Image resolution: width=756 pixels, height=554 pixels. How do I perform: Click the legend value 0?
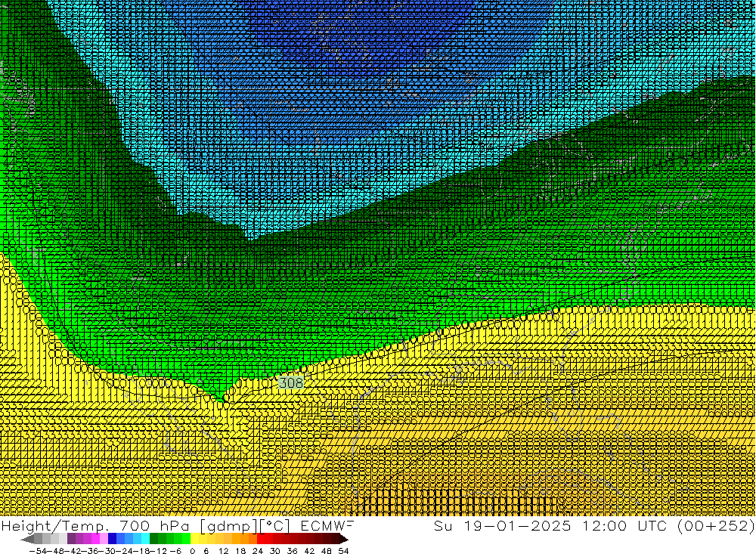(192, 551)
